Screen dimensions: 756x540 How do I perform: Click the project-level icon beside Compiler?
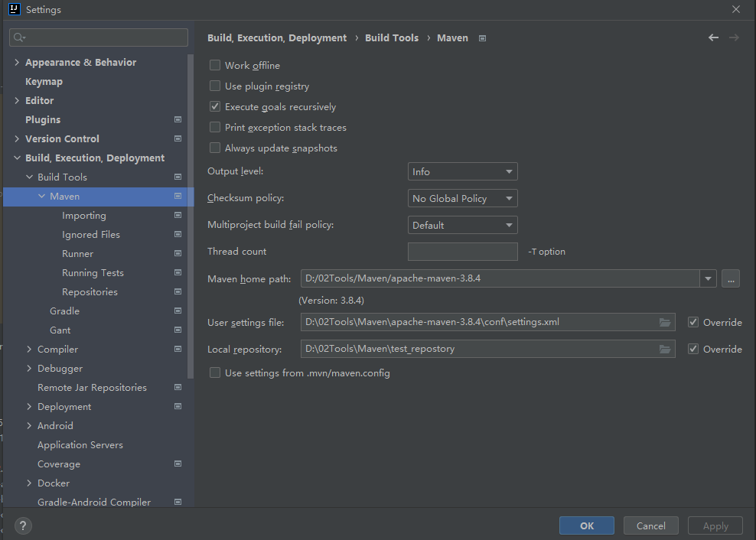[178, 349]
